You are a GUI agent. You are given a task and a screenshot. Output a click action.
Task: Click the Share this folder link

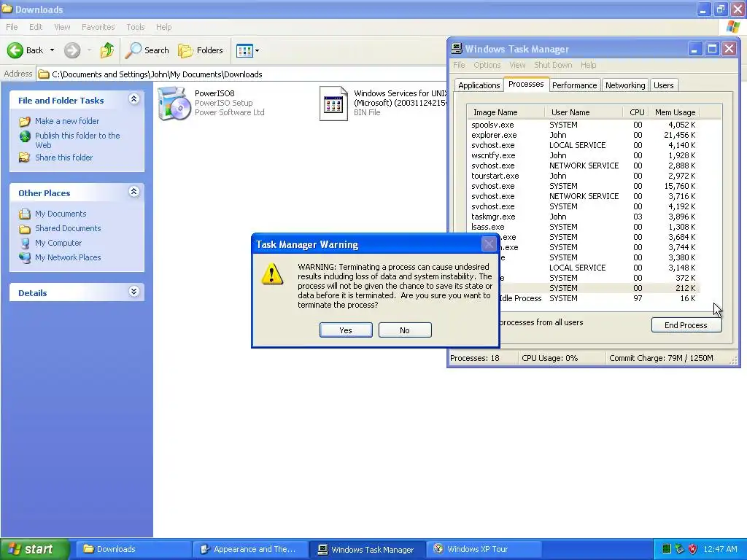[x=64, y=157]
